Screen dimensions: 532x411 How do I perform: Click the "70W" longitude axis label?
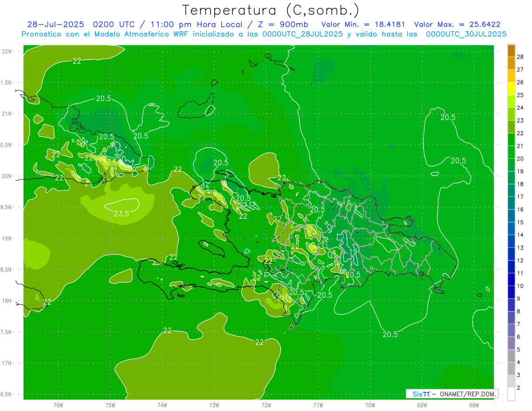[370, 405]
